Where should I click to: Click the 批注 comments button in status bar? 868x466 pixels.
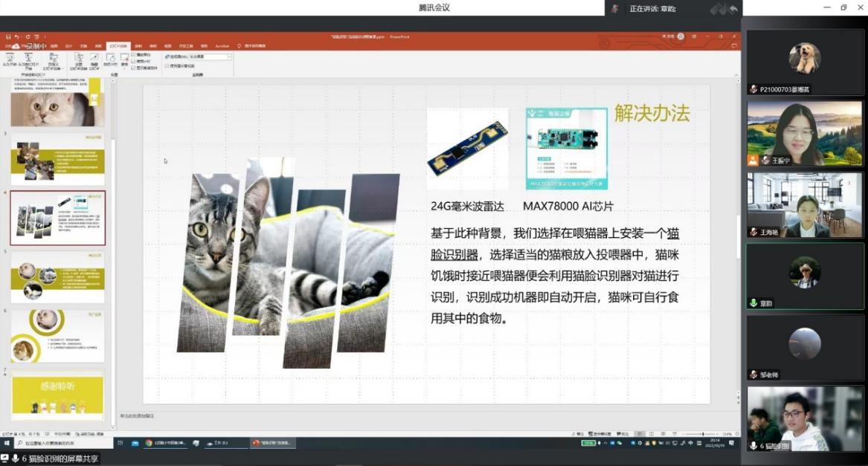pos(623,434)
